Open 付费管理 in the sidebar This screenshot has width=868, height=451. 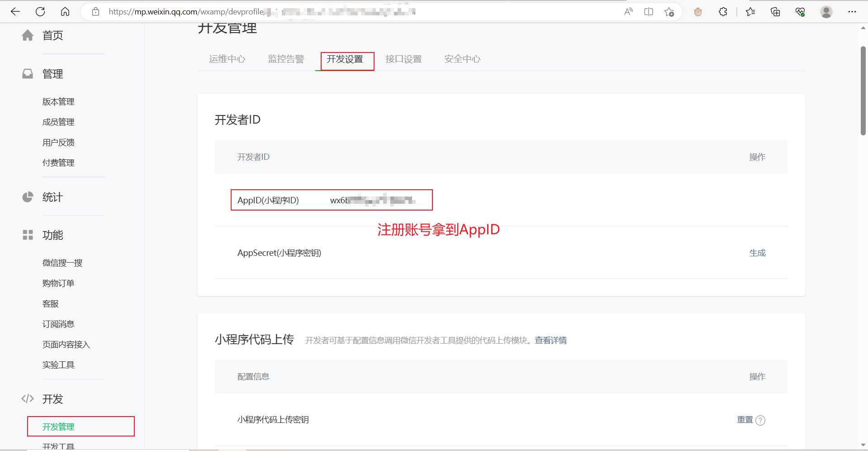tap(58, 163)
